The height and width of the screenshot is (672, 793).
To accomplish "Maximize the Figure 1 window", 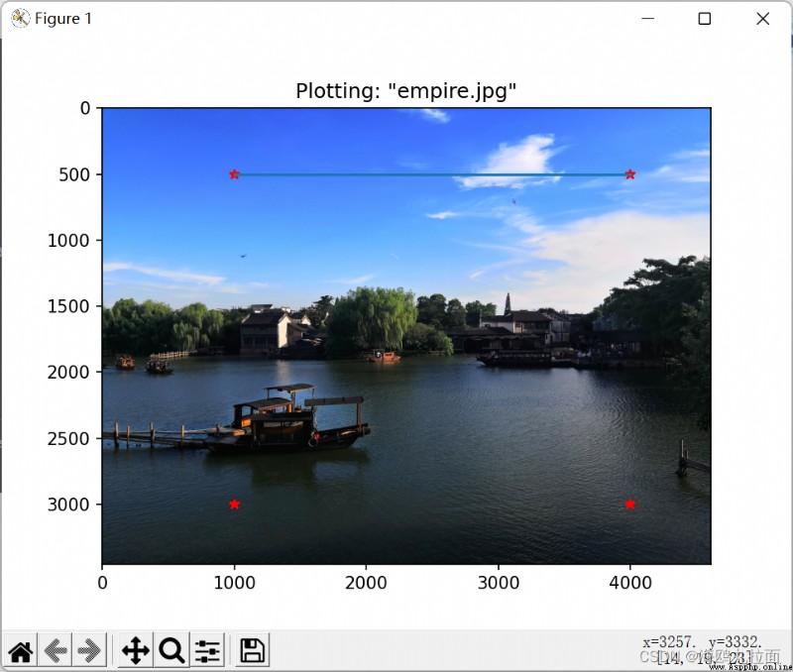I will point(705,19).
